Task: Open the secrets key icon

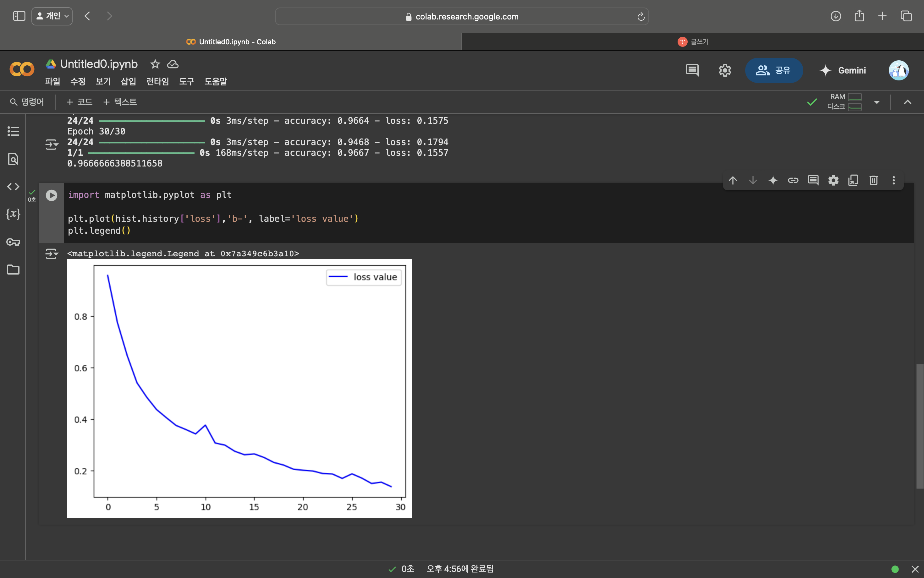Action: pos(13,242)
